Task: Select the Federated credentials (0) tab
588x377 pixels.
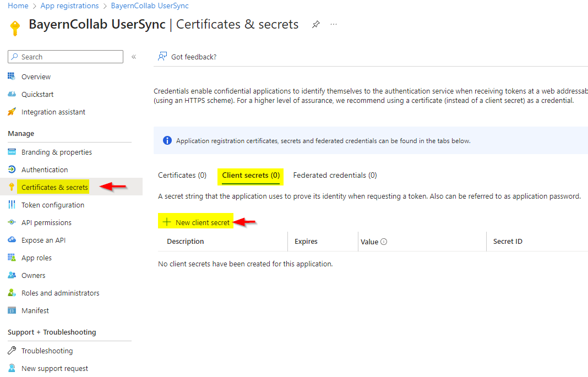Action: [335, 175]
